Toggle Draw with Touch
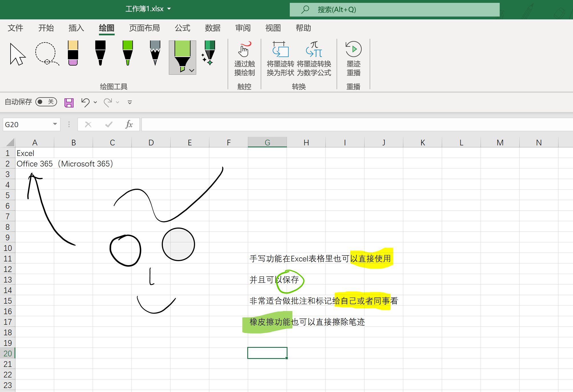573x392 pixels. pos(244,58)
